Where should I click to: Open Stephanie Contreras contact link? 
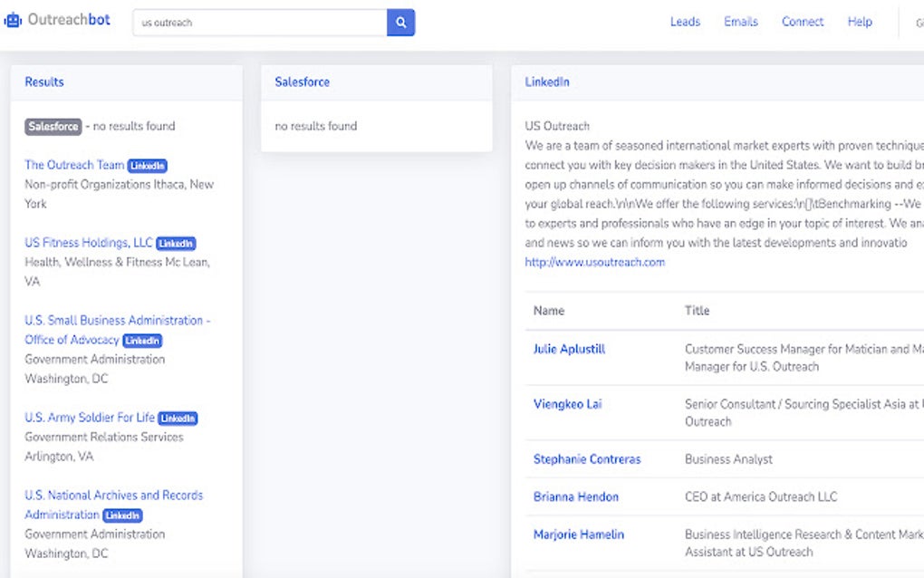click(x=587, y=459)
